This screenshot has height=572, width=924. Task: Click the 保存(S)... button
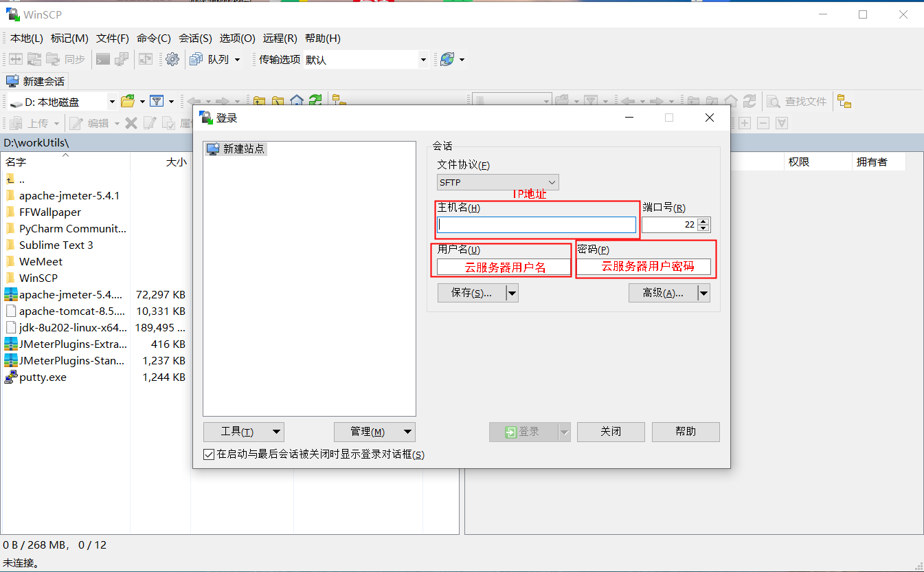click(x=471, y=293)
